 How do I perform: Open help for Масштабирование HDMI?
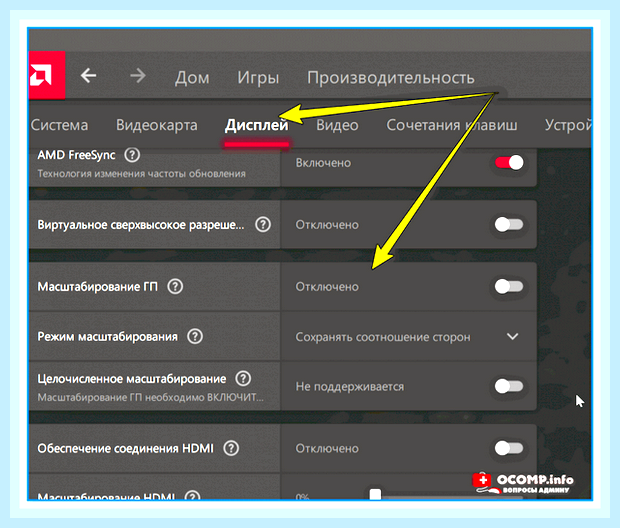193,496
